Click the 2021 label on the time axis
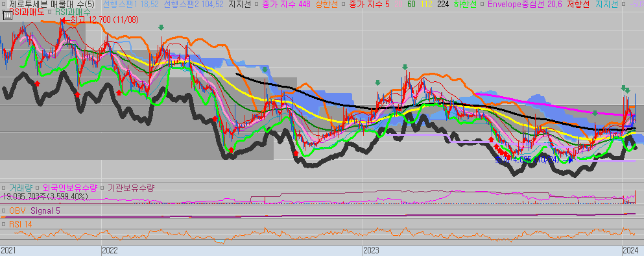The image size is (644, 256). [x=8, y=250]
